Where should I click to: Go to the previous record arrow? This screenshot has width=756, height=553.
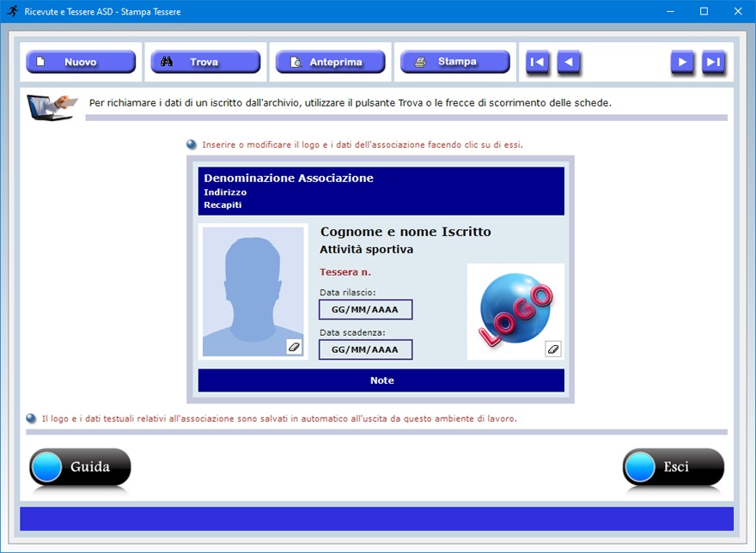click(569, 62)
